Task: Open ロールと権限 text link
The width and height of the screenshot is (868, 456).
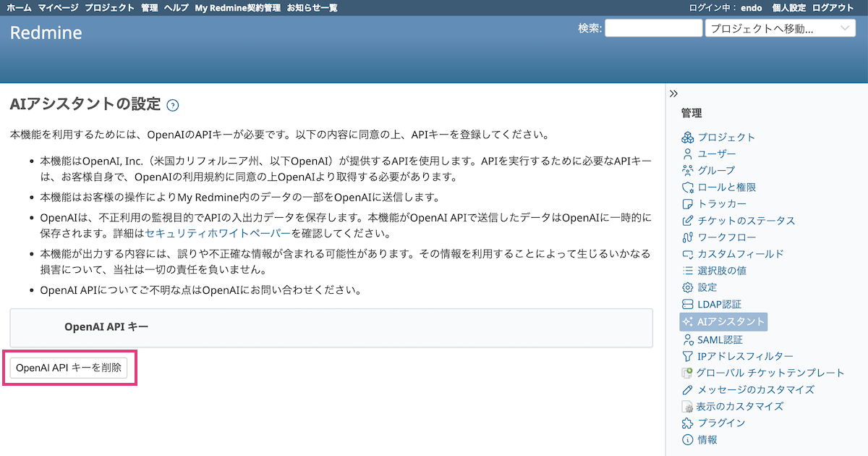Action: 727,187
